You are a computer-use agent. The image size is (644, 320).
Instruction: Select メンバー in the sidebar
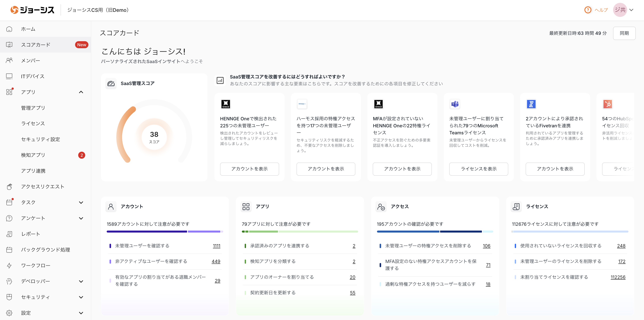[x=30, y=60]
